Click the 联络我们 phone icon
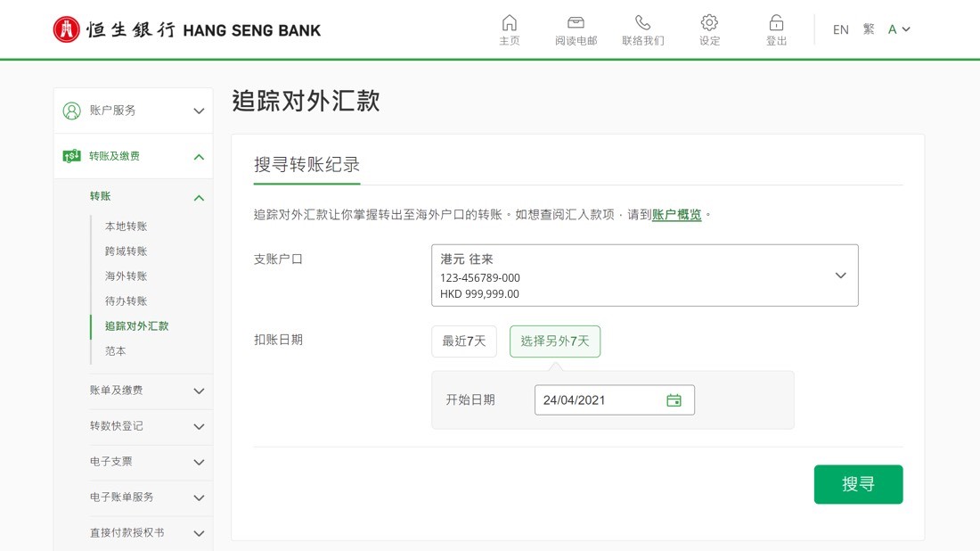Screen dimensions: 980x551 point(642,23)
